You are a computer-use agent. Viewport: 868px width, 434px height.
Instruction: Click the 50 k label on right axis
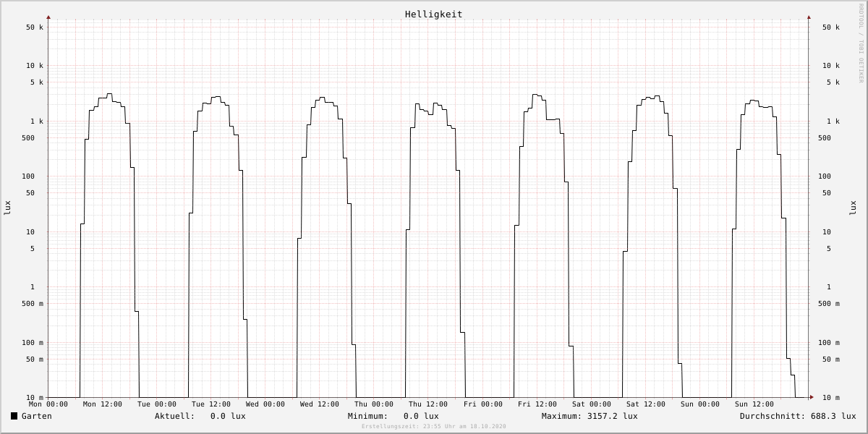(x=831, y=27)
